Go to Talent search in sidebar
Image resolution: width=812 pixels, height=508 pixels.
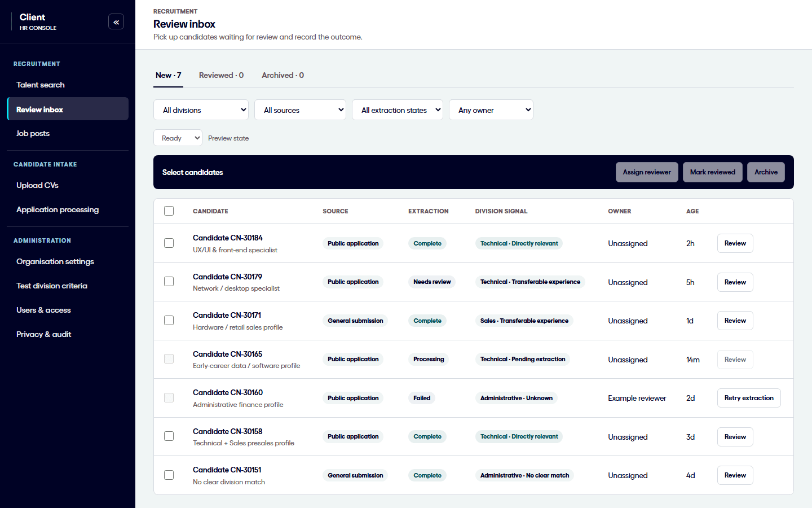[x=68, y=85]
